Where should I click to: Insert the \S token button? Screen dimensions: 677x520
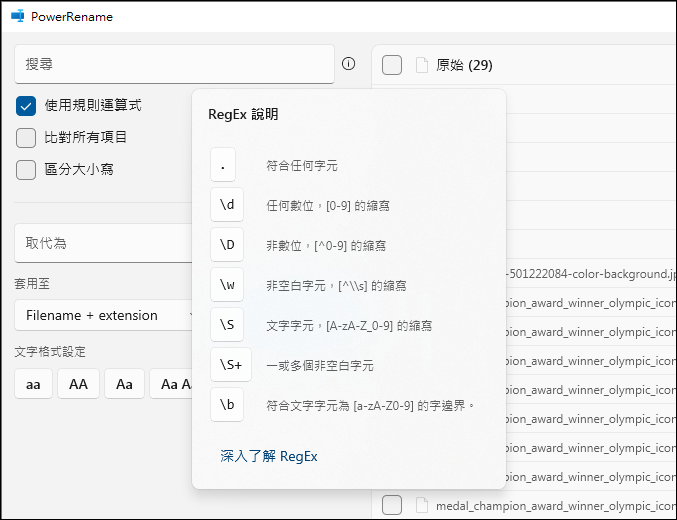227,325
